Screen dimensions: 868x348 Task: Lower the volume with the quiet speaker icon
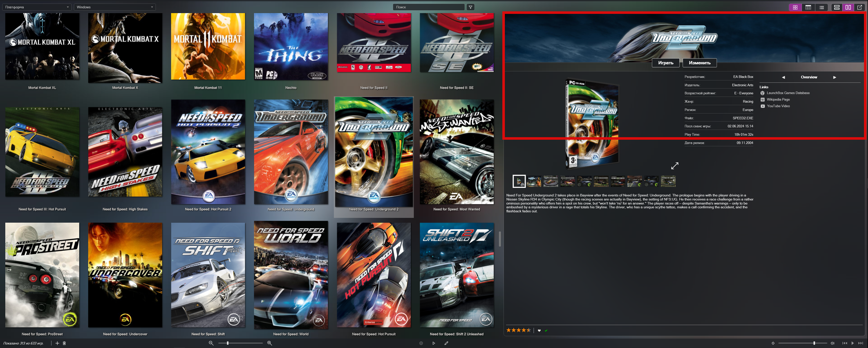[x=773, y=343]
